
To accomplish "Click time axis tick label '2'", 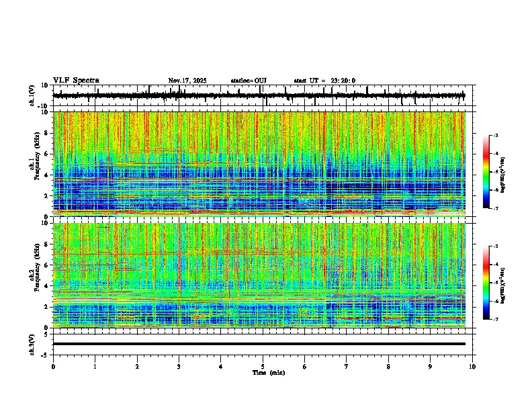I will 137,367.
